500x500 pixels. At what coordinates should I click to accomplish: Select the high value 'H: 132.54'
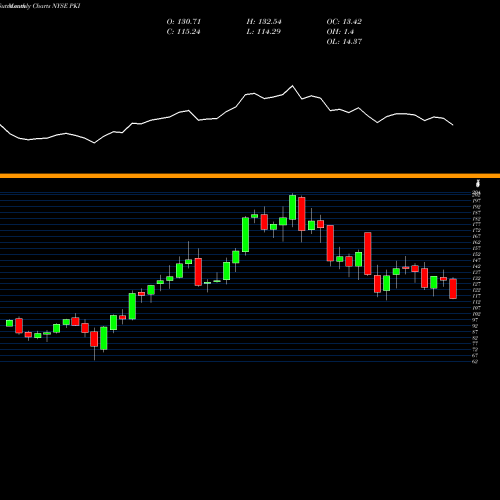point(264,22)
